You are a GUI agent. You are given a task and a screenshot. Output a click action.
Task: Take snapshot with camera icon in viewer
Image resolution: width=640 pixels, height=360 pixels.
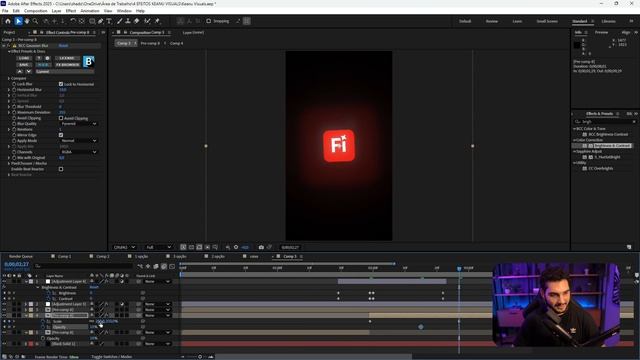click(261, 247)
